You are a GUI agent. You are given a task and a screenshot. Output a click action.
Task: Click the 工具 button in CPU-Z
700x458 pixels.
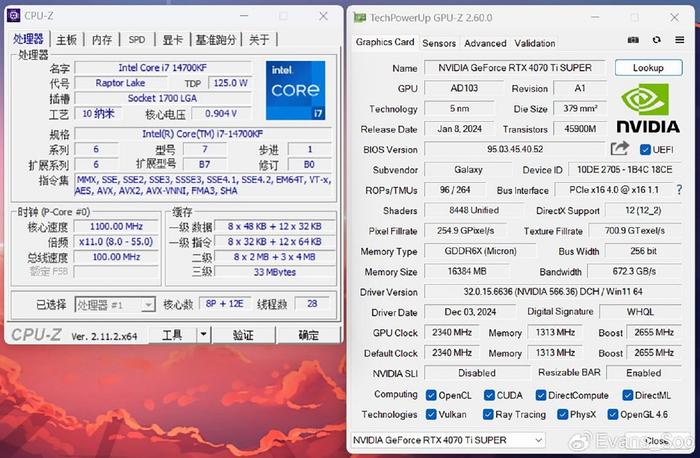(172, 334)
